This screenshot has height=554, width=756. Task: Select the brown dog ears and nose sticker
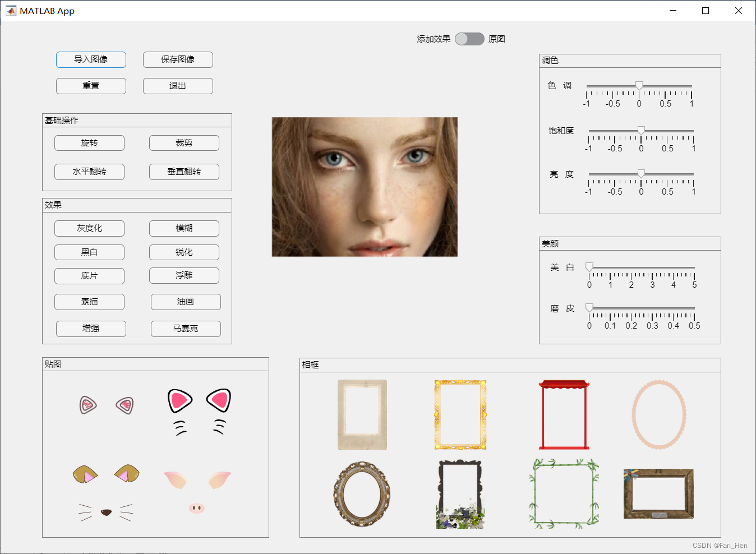(106, 492)
